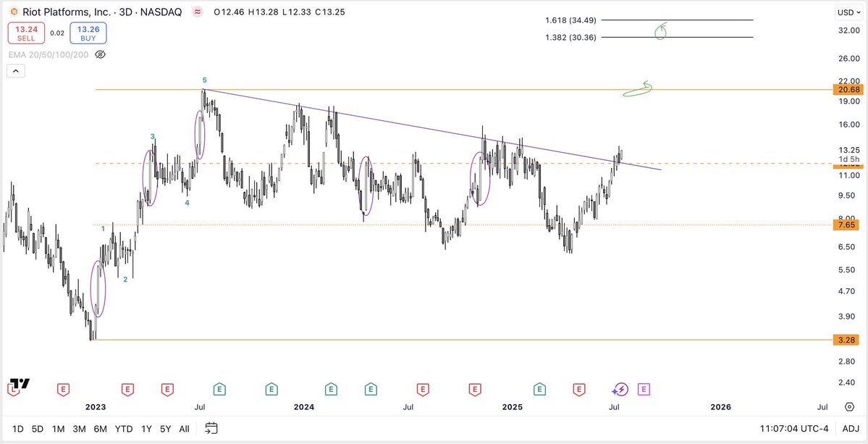Open the chart settings gear icon
868x444 pixels.
pyautogui.click(x=850, y=407)
